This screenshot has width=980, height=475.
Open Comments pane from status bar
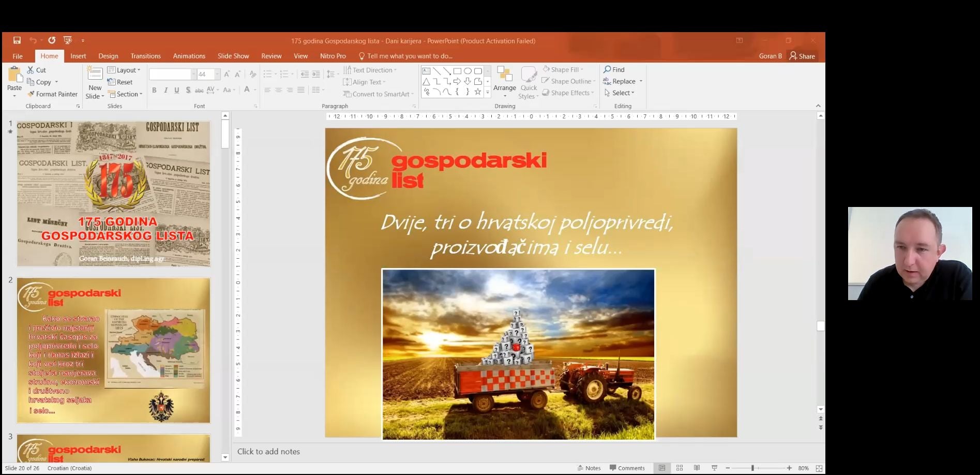(627, 468)
